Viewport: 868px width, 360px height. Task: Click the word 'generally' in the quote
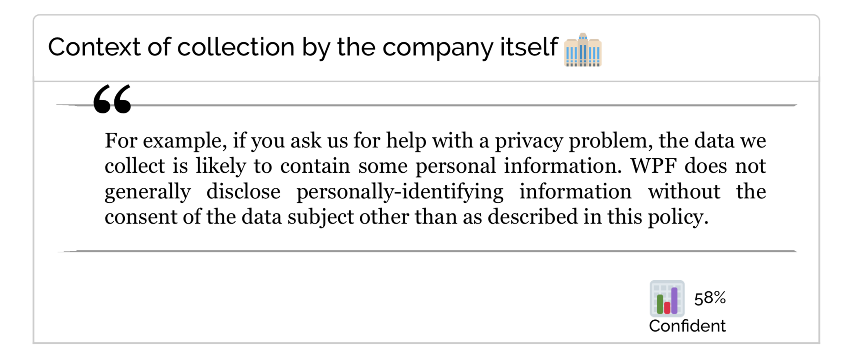click(148, 192)
